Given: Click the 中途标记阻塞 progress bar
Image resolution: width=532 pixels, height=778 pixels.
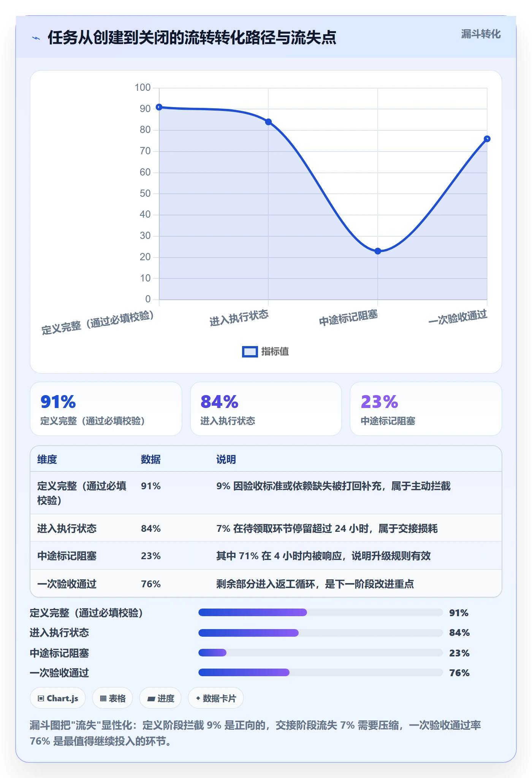Looking at the screenshot, I should tap(320, 653).
